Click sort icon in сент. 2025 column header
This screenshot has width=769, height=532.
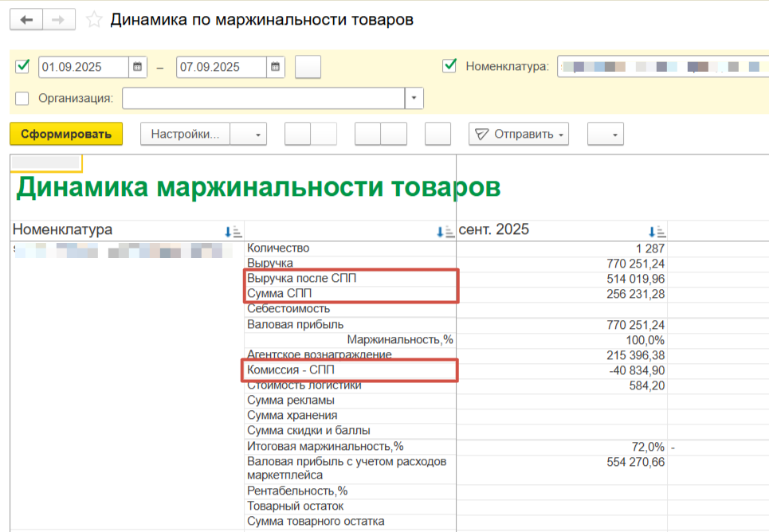[x=657, y=232]
